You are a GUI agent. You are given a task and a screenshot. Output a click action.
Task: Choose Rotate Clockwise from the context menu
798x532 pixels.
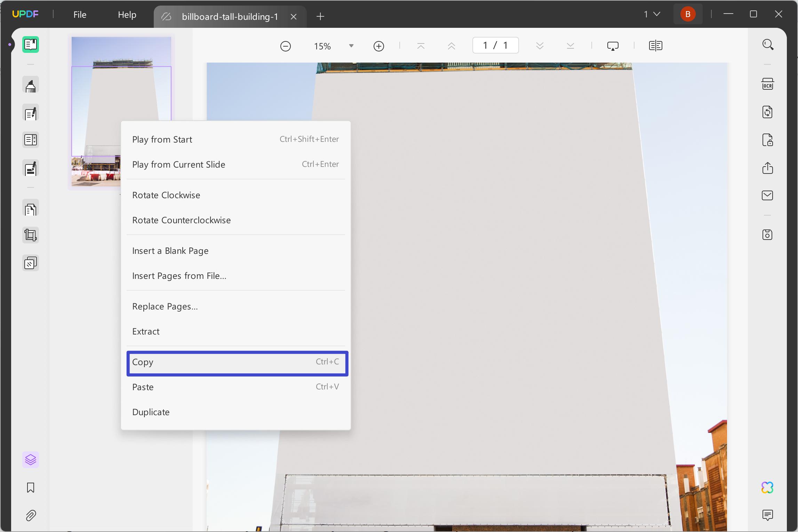[x=166, y=195]
